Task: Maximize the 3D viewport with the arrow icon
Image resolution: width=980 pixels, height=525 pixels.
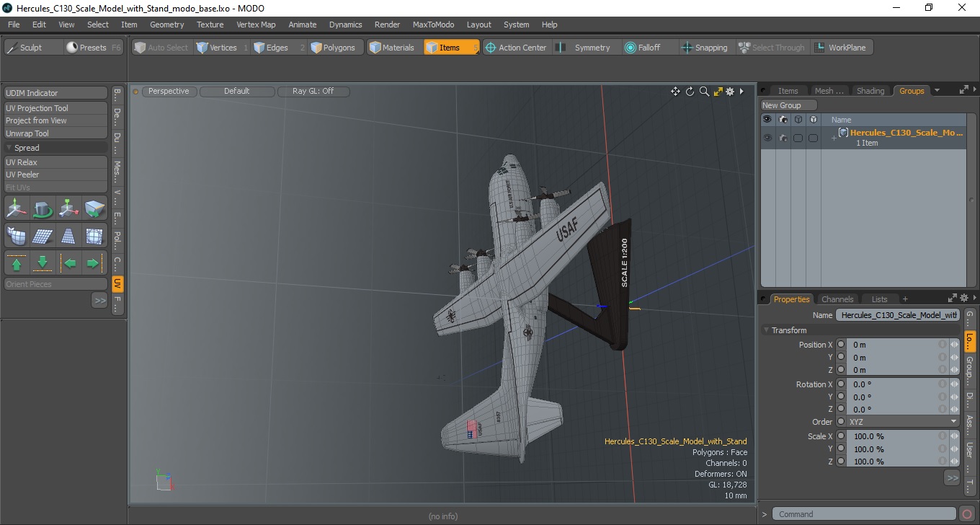Action: pyautogui.click(x=718, y=92)
